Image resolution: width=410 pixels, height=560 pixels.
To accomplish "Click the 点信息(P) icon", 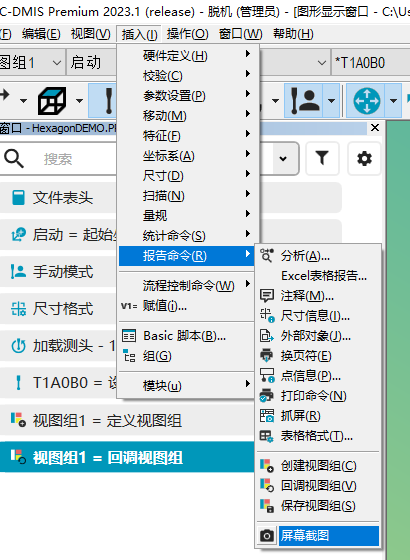I will [267, 376].
